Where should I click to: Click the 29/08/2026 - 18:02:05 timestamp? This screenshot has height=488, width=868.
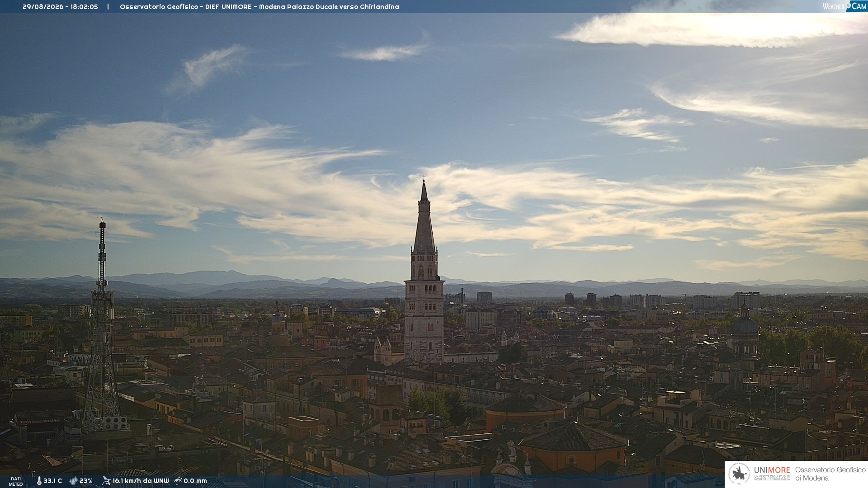[x=60, y=7]
